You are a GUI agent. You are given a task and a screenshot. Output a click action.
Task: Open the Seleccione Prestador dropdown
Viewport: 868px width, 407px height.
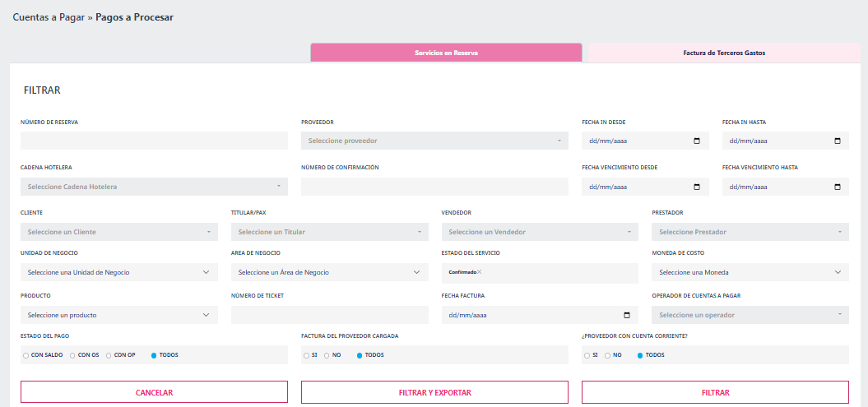[x=750, y=232]
